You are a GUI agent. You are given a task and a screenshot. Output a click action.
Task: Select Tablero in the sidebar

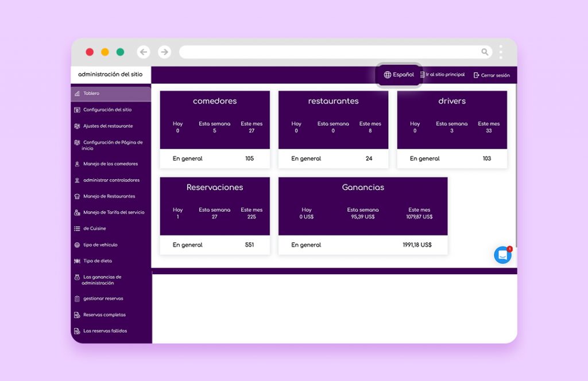111,94
